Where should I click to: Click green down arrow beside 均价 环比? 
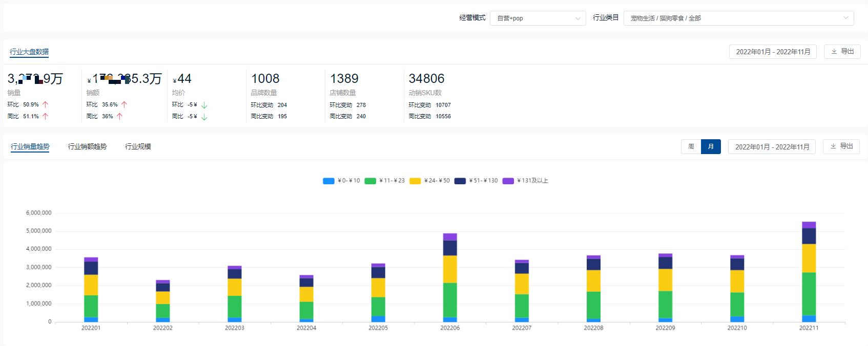point(204,105)
